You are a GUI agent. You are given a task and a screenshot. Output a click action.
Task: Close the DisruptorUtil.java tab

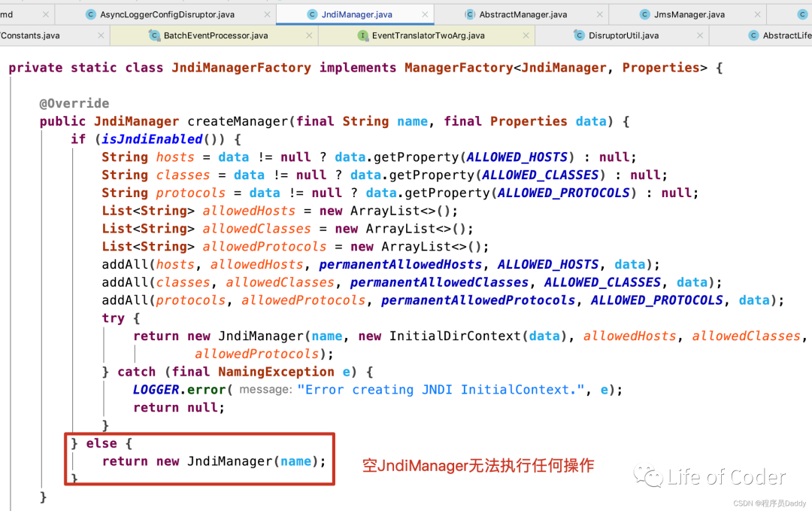(x=700, y=35)
